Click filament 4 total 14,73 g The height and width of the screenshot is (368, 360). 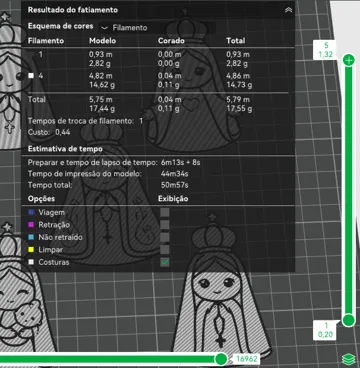point(239,85)
